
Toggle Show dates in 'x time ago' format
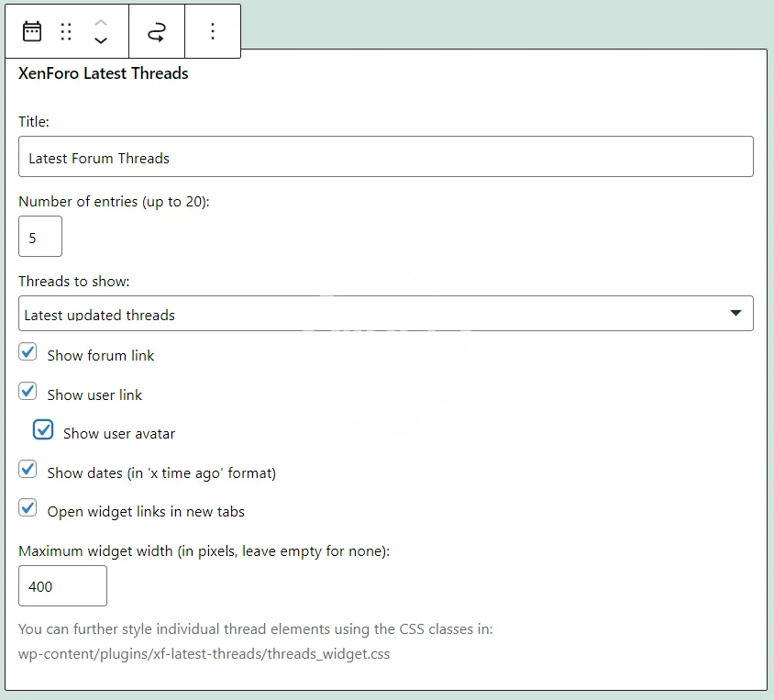[28, 470]
